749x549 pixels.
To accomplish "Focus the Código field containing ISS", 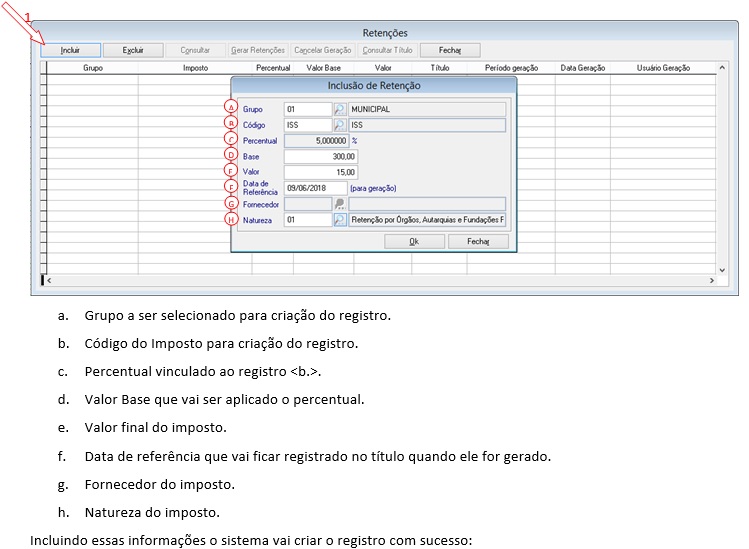I will pos(308,125).
